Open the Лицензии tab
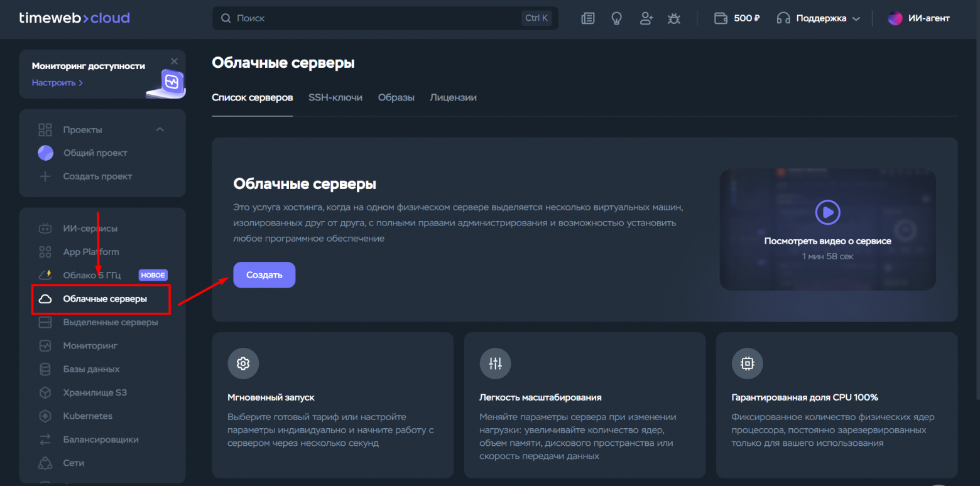The width and height of the screenshot is (980, 486). tap(453, 97)
